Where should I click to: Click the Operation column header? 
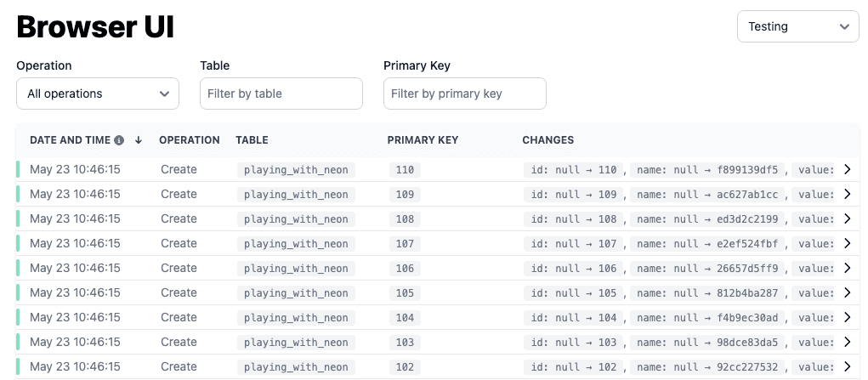pyautogui.click(x=190, y=140)
